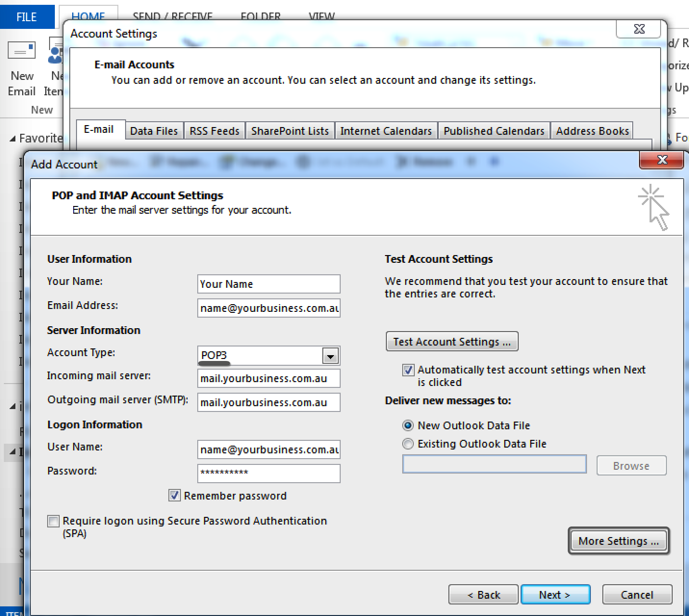Switch to HOME ribbon tab
The height and width of the screenshot is (616, 689).
[x=88, y=17]
